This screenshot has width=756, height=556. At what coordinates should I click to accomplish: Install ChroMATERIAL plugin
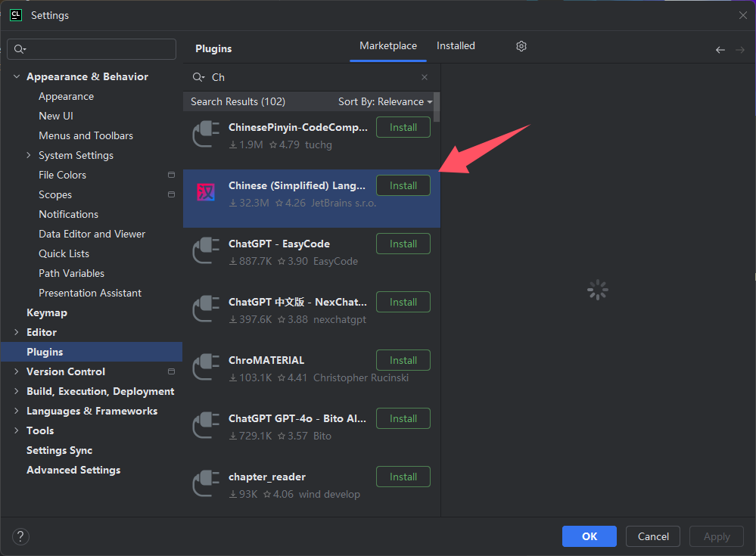coord(403,360)
